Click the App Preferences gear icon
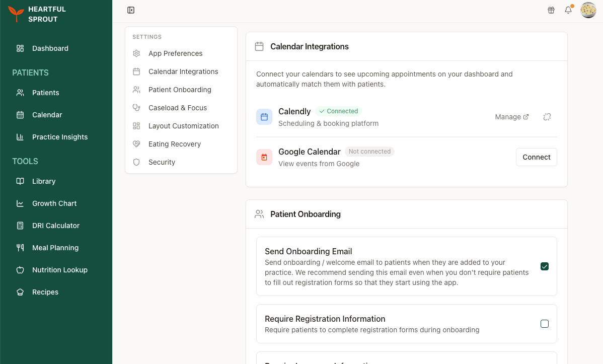The width and height of the screenshot is (603, 364). 136,53
